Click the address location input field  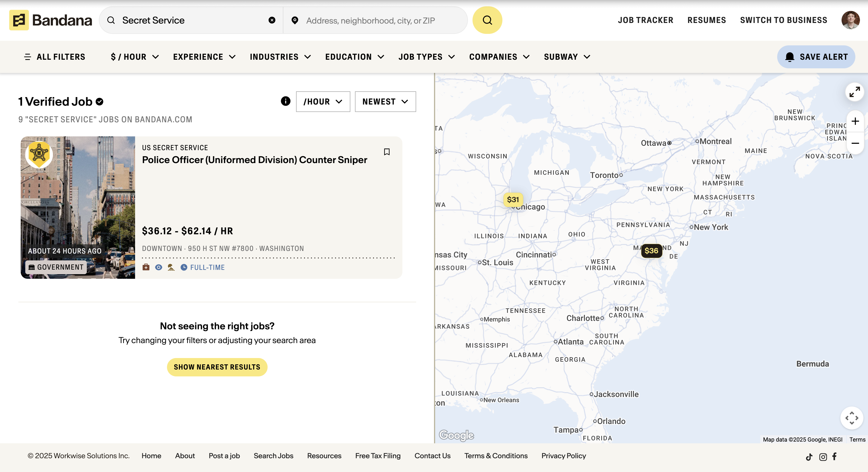pos(371,21)
